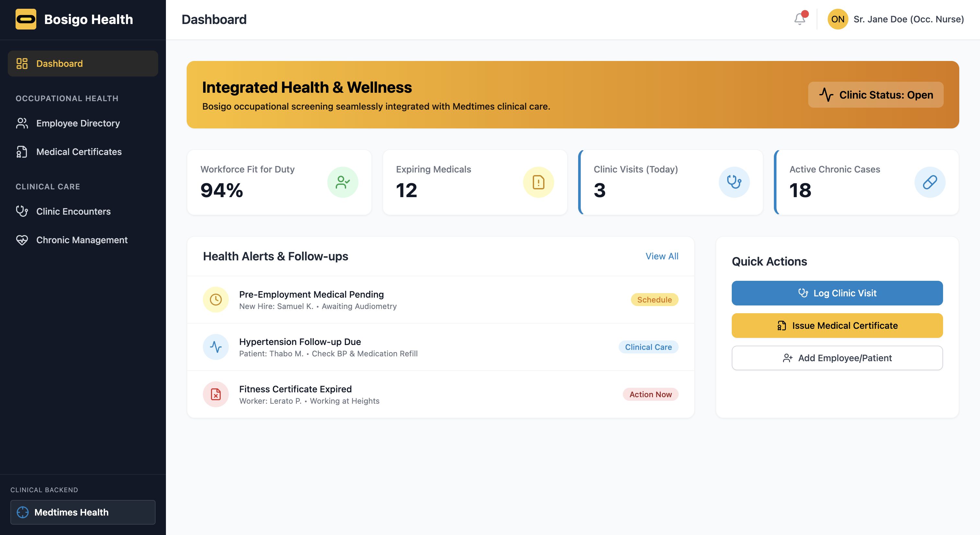Select Pre-Employment Medical Pending alert title
This screenshot has width=980, height=535.
(311, 294)
